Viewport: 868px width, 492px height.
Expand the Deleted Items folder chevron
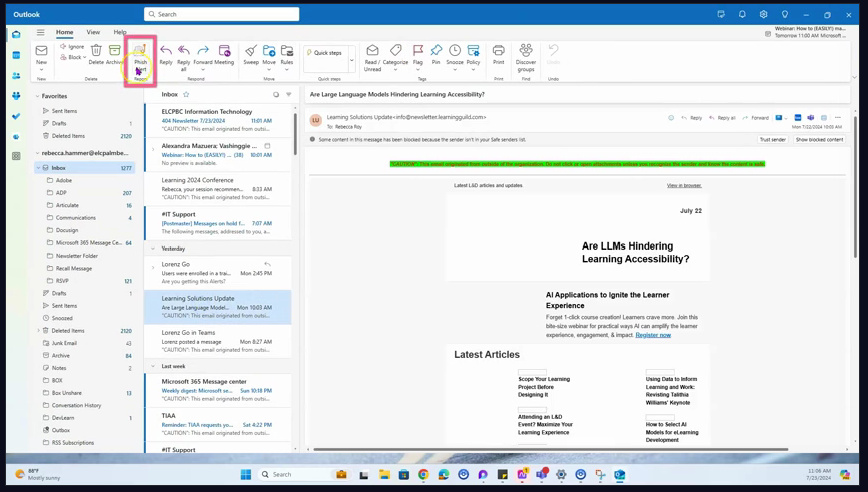click(x=38, y=330)
